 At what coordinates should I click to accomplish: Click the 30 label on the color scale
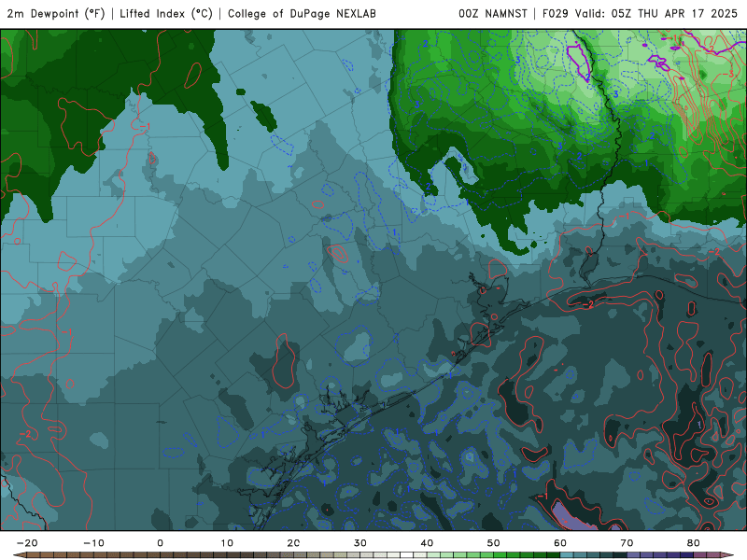point(360,543)
